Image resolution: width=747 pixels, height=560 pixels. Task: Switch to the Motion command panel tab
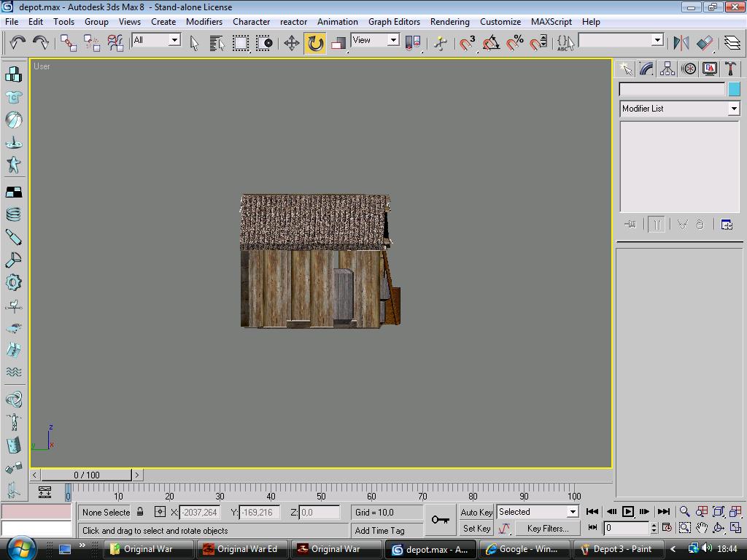[x=689, y=69]
